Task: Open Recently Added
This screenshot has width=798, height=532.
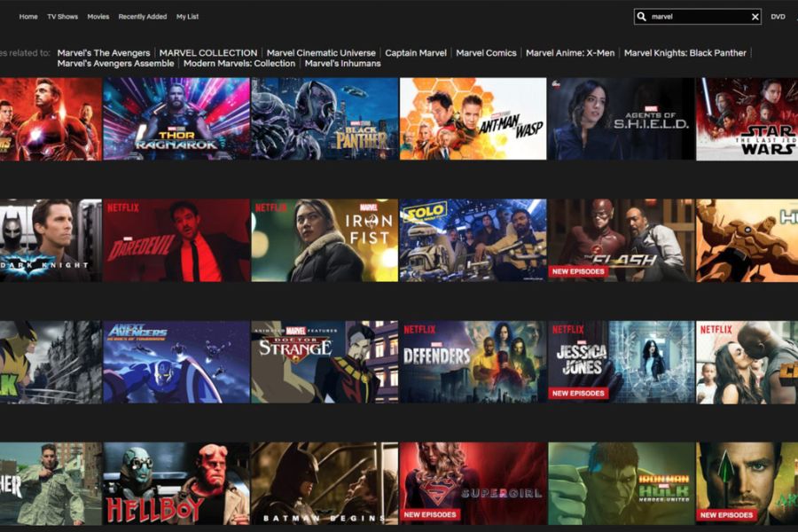Action: pyautogui.click(x=143, y=17)
